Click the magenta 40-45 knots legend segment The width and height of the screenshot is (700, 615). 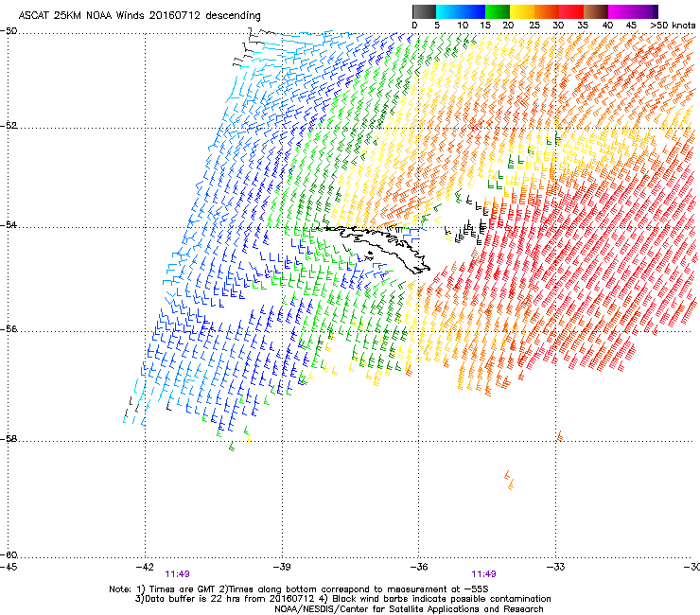(621, 11)
